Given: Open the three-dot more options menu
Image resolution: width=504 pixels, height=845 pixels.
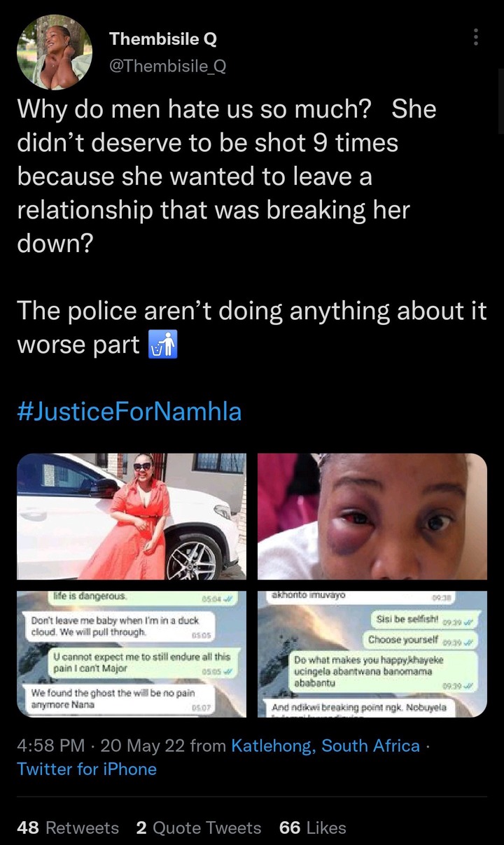Looking at the screenshot, I should 476,37.
